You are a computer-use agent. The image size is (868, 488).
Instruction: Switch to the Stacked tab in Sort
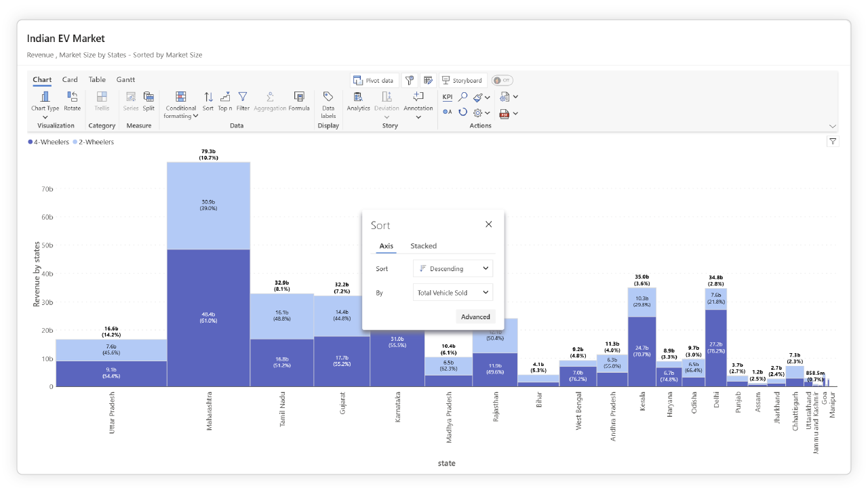[x=423, y=246]
